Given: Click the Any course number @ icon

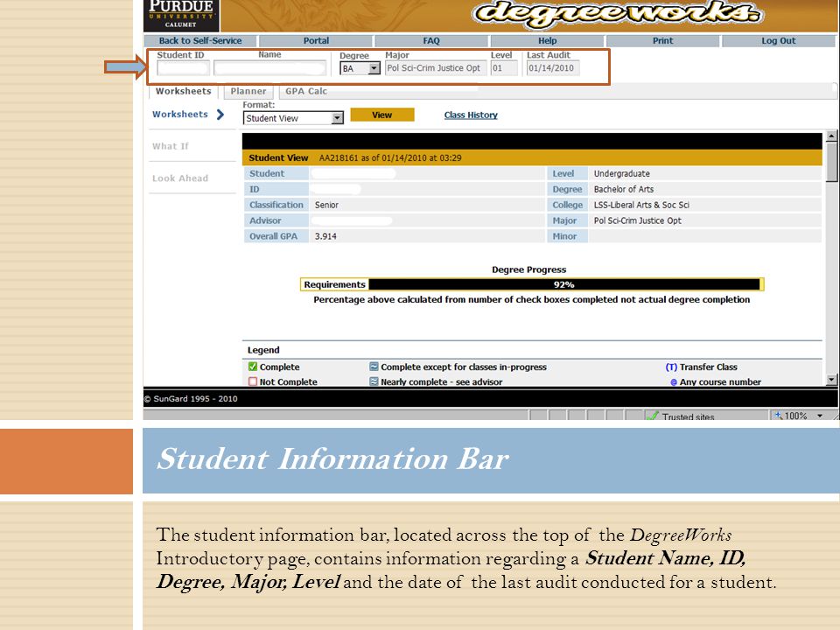Looking at the screenshot, I should [674, 382].
